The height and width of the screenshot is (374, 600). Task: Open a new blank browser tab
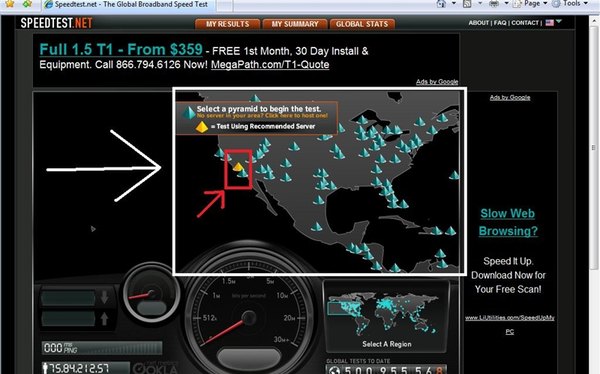(x=225, y=5)
